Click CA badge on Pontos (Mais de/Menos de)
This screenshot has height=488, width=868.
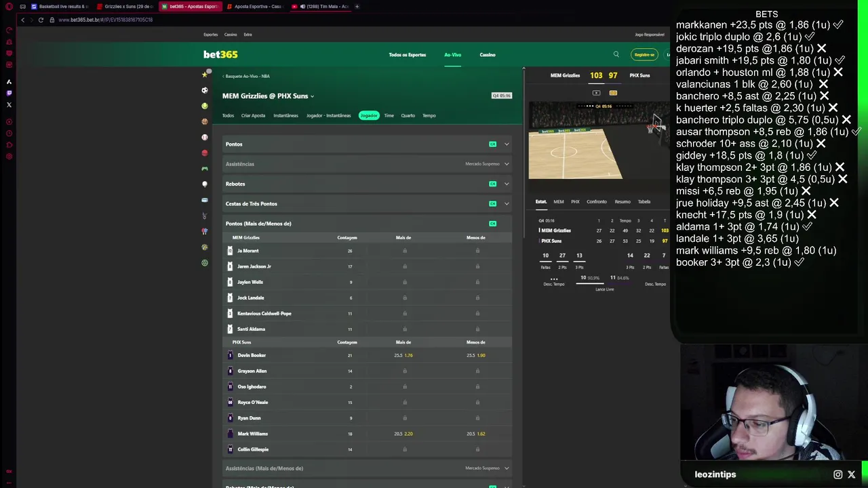493,224
